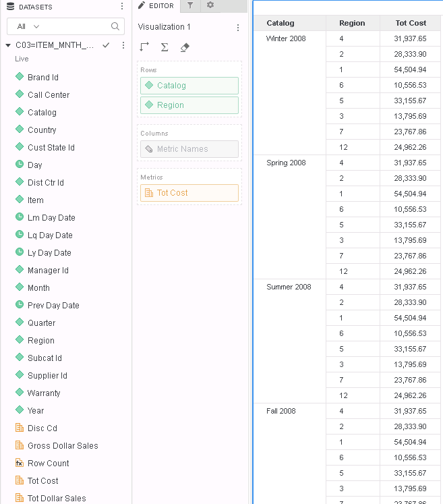Switch to the Format gear tab
Viewport: 443px width, 504px height.
pos(210,5)
